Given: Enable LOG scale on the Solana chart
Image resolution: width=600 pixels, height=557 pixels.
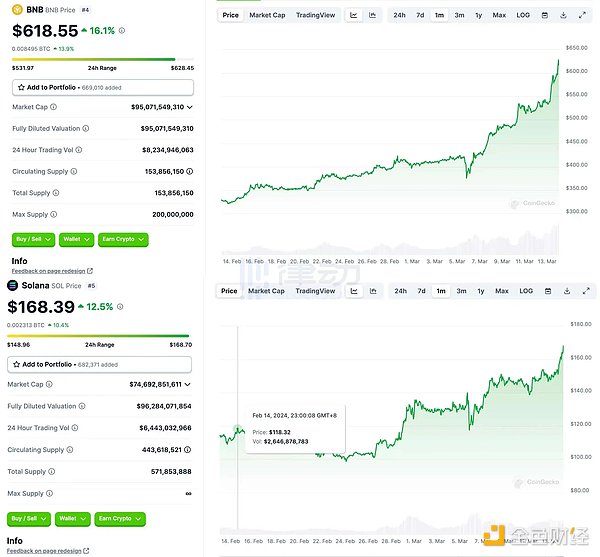Looking at the screenshot, I should (x=525, y=291).
